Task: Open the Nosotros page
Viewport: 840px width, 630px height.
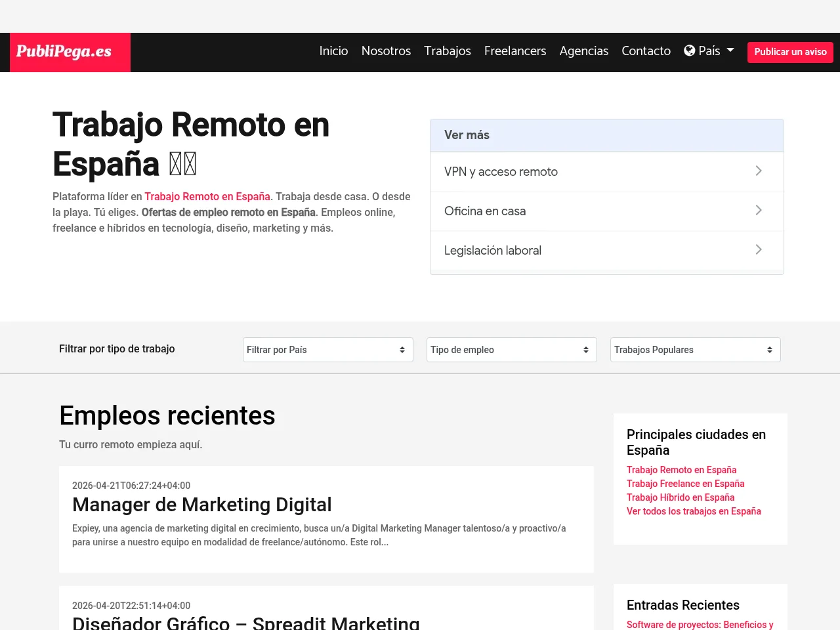Action: (386, 51)
